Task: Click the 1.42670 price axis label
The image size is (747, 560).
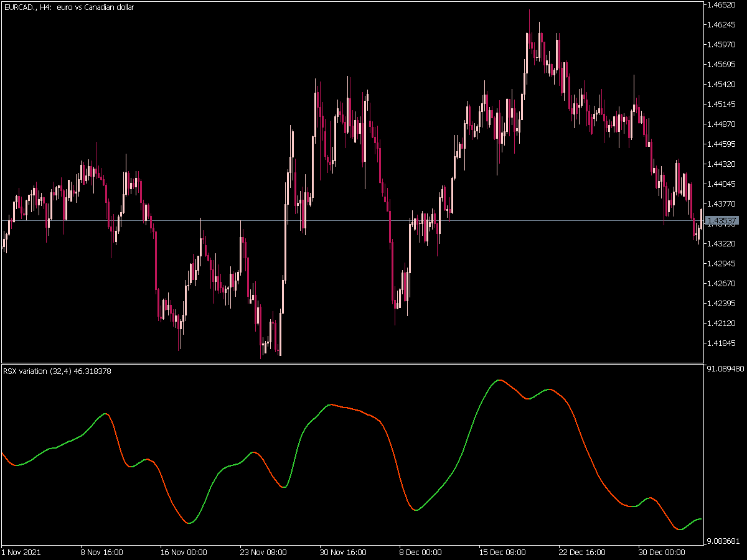Action: 723,284
